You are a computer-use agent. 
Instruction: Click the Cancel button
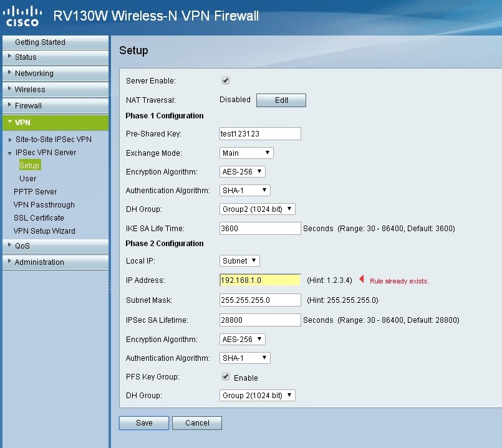(x=197, y=423)
